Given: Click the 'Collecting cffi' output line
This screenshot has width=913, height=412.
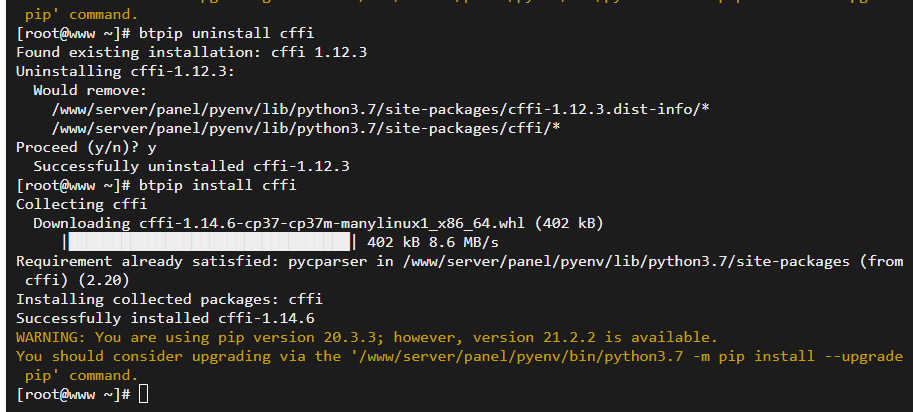Looking at the screenshot, I should 82,204.
